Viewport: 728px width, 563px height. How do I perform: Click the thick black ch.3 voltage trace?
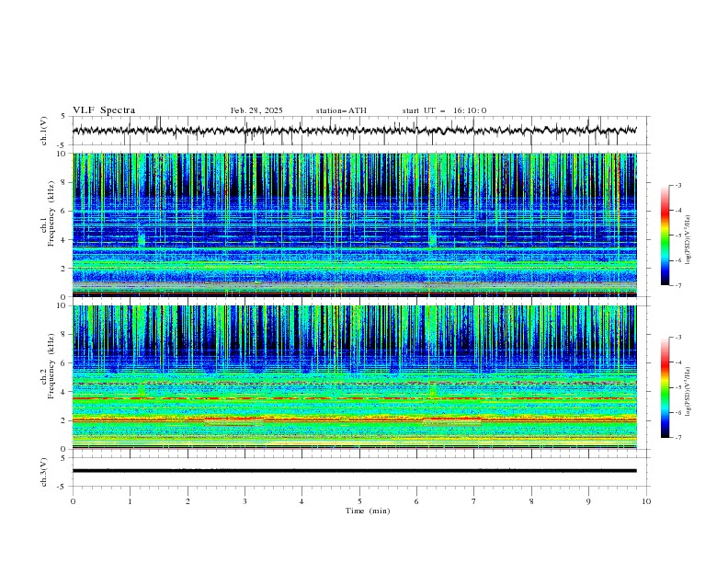point(354,471)
